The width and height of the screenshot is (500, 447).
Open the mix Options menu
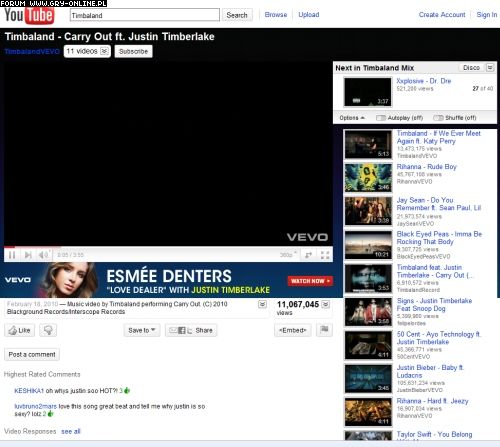352,118
